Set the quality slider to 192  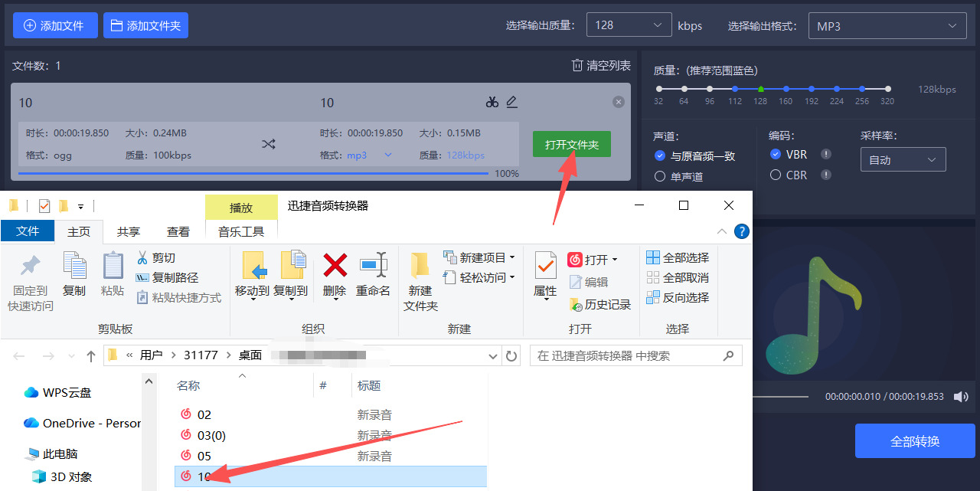[x=812, y=89]
